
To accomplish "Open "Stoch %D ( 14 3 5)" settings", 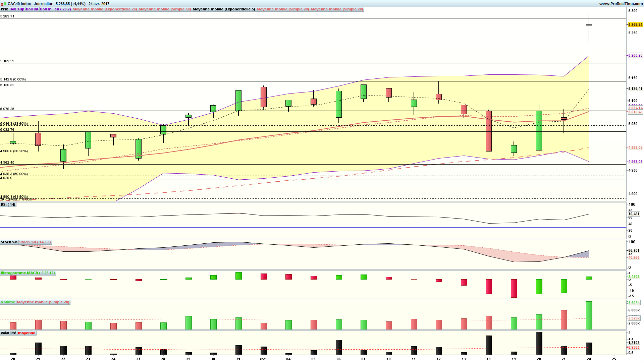I will (35, 242).
